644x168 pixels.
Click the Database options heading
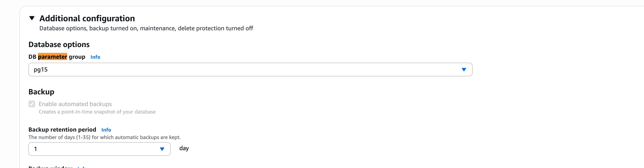pyautogui.click(x=59, y=44)
